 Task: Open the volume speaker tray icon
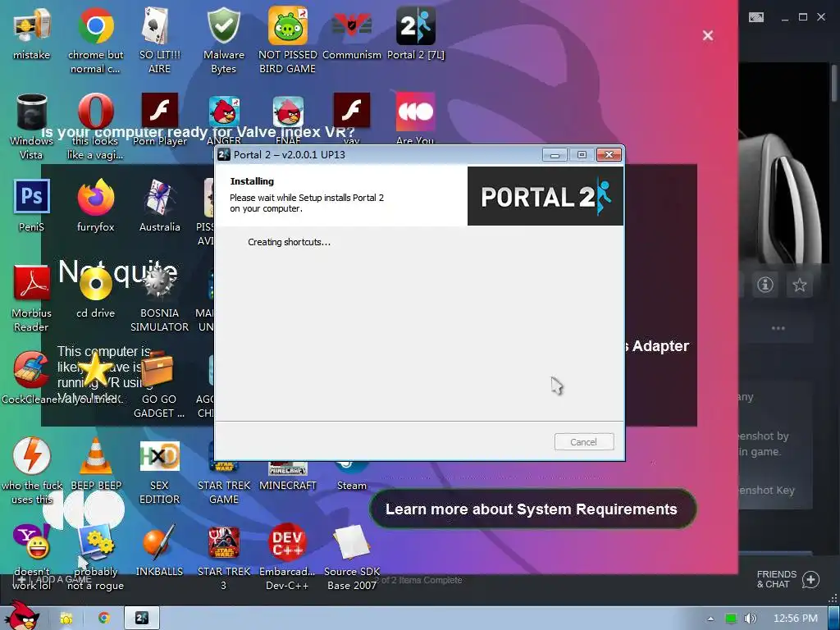click(x=750, y=619)
